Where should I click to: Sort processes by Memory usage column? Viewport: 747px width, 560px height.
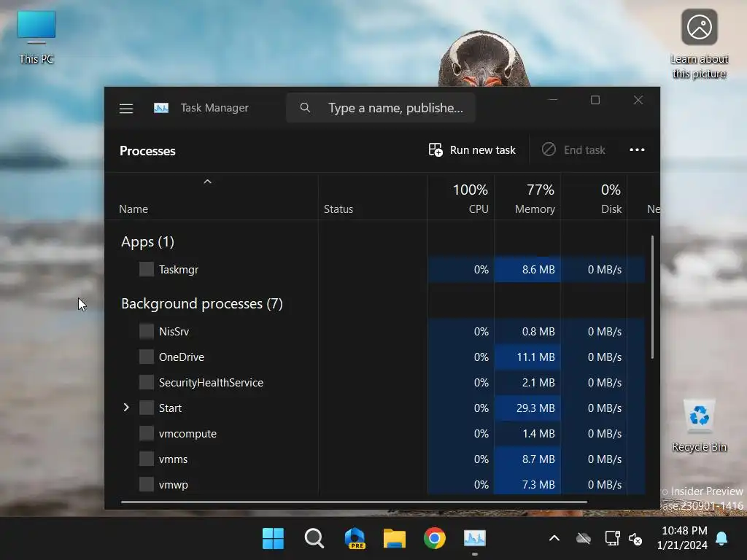click(x=527, y=198)
